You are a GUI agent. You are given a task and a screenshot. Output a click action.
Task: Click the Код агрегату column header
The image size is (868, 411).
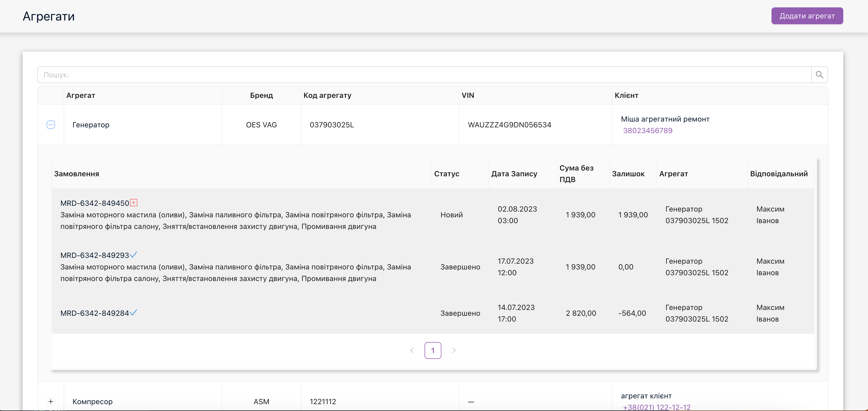pyautogui.click(x=327, y=96)
